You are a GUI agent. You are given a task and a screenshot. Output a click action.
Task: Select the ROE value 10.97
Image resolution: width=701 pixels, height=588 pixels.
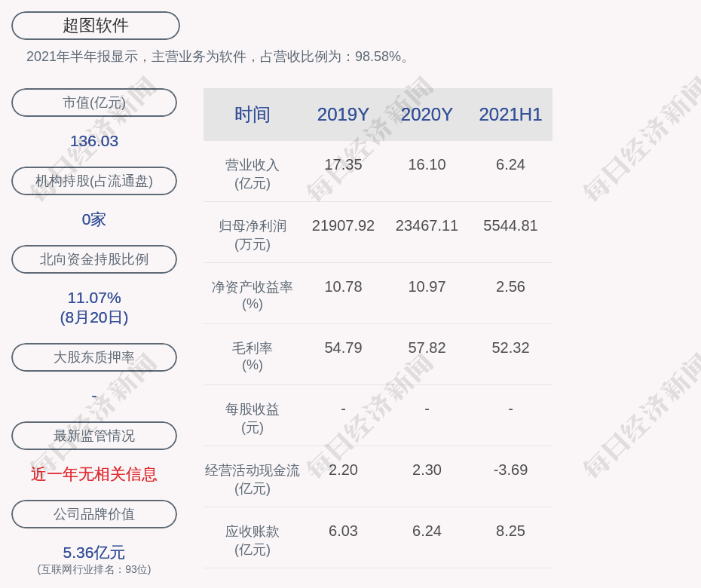427,286
